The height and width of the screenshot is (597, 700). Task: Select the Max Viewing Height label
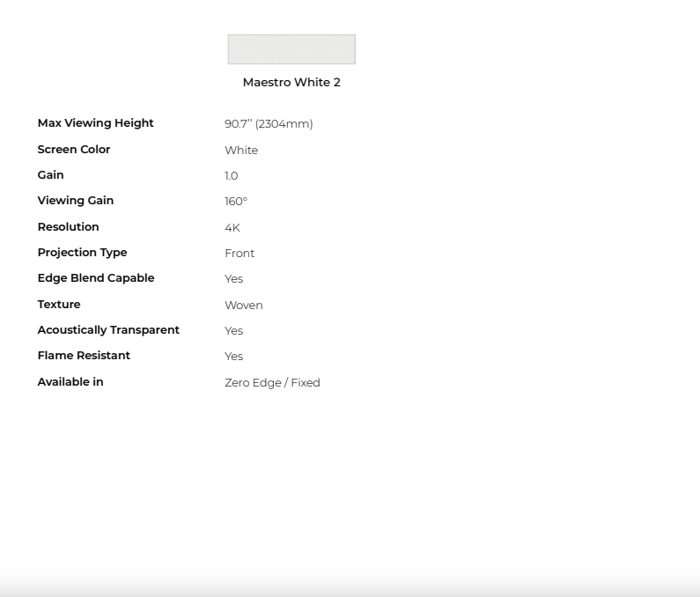(x=96, y=123)
